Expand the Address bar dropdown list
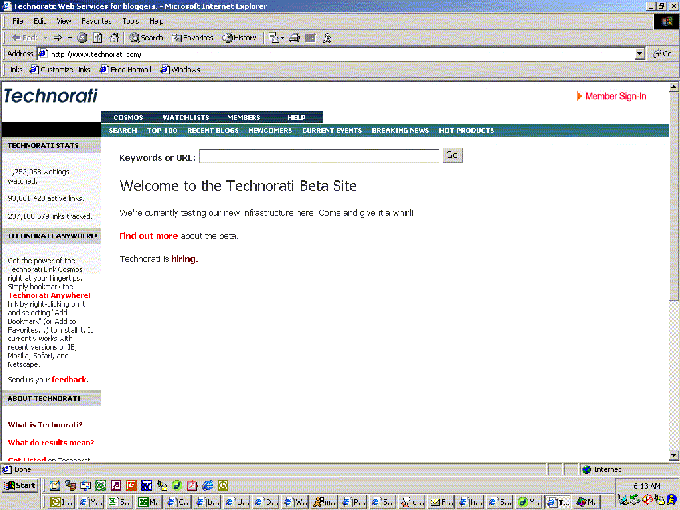The height and width of the screenshot is (510, 680). click(640, 54)
